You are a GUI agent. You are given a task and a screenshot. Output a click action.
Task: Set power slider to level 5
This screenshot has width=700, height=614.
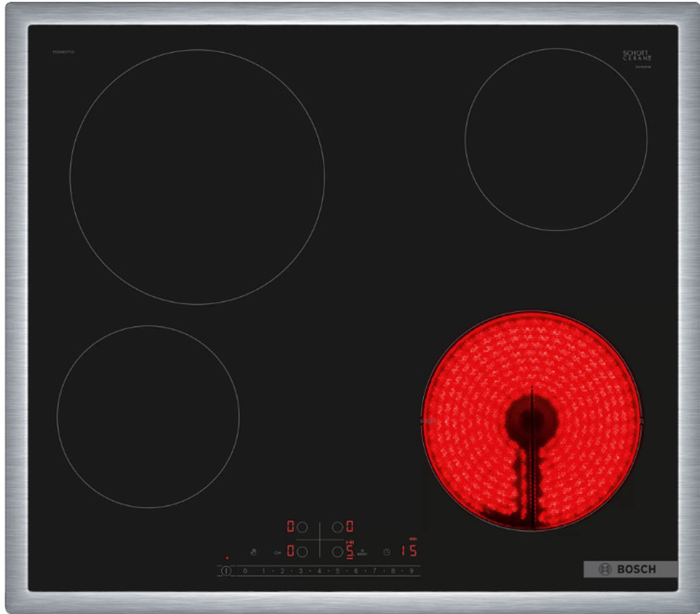337,571
